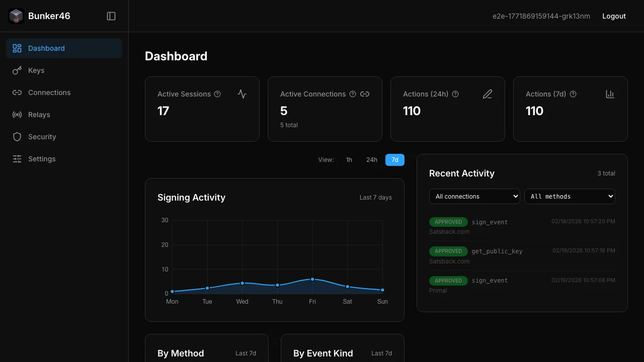Go to the Security page

tap(42, 137)
